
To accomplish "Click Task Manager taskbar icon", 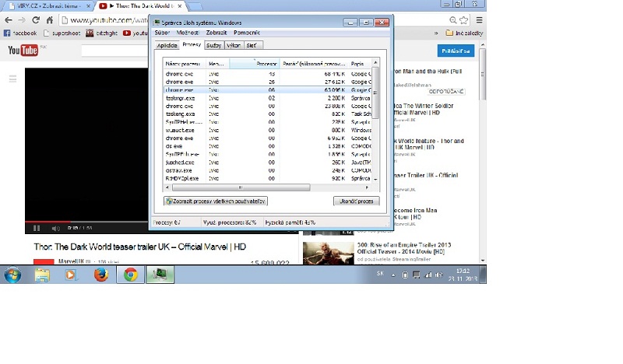I will point(160,275).
